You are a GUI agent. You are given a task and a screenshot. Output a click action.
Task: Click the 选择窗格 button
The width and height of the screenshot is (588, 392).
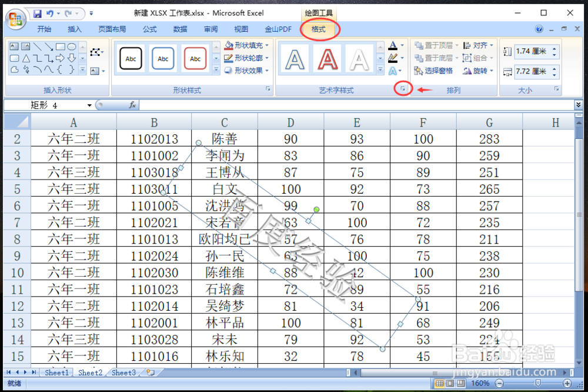coord(433,71)
